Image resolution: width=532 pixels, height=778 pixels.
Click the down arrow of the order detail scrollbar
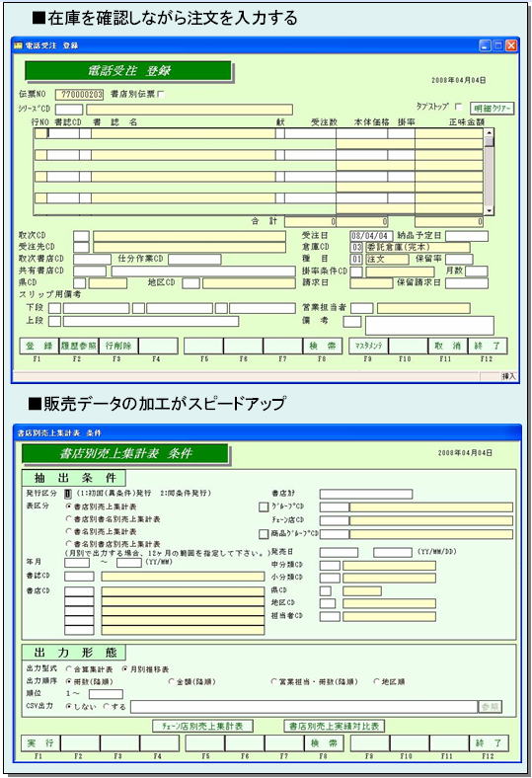tap(490, 211)
